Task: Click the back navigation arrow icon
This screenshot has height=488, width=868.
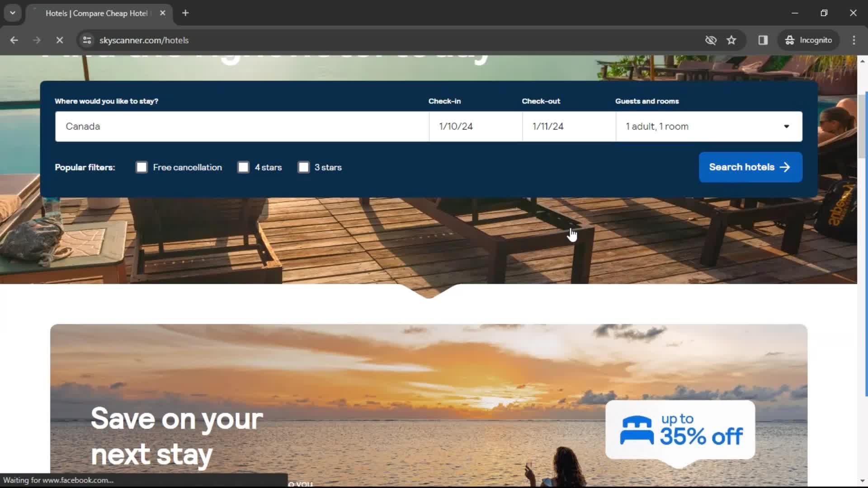Action: (x=14, y=40)
